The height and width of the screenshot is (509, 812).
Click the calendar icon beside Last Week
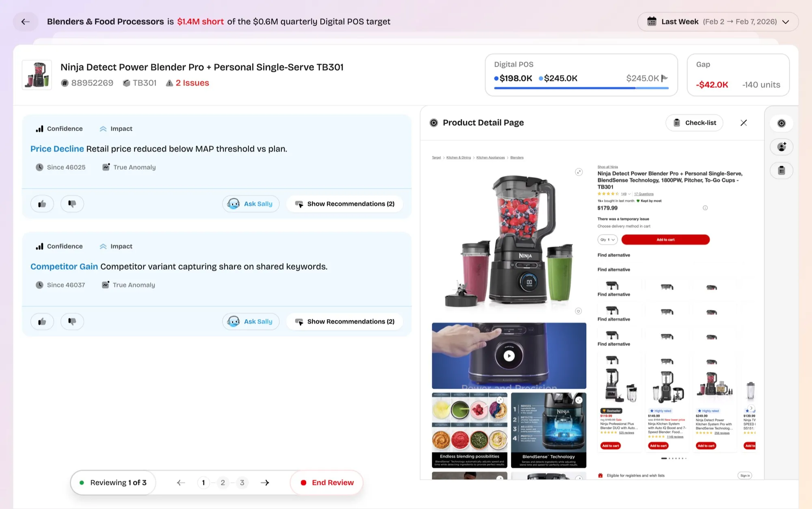652,22
